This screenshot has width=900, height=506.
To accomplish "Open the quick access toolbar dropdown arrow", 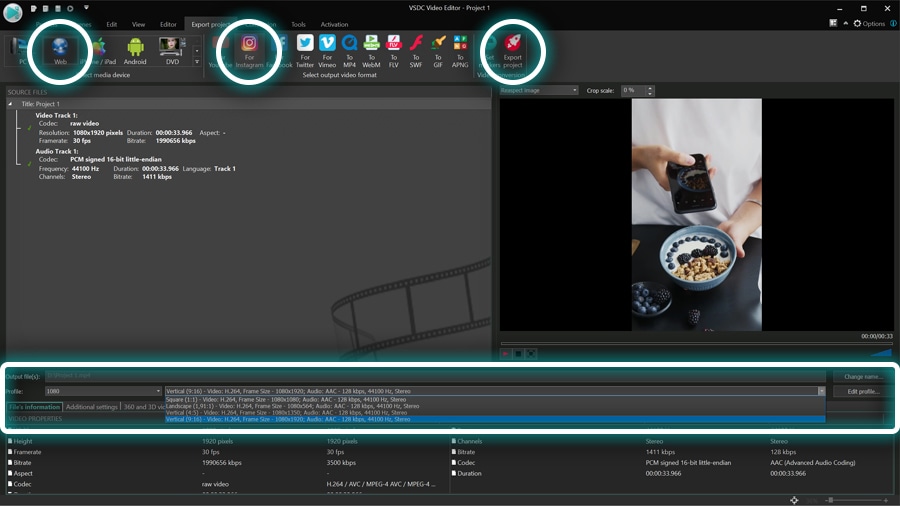I will [x=86, y=8].
